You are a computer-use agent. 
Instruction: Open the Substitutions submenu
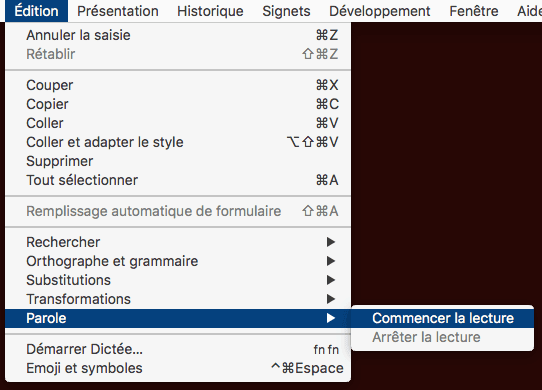coord(178,280)
